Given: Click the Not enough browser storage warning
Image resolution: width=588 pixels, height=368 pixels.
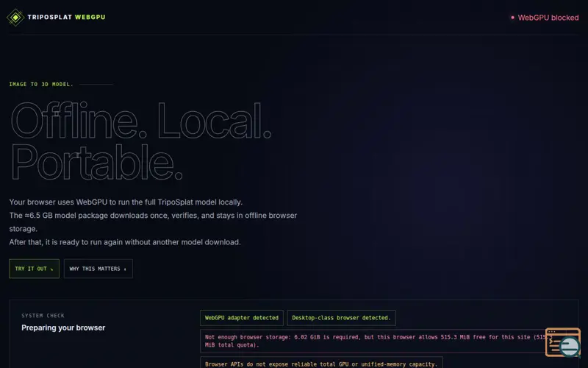Looking at the screenshot, I should pos(379,341).
